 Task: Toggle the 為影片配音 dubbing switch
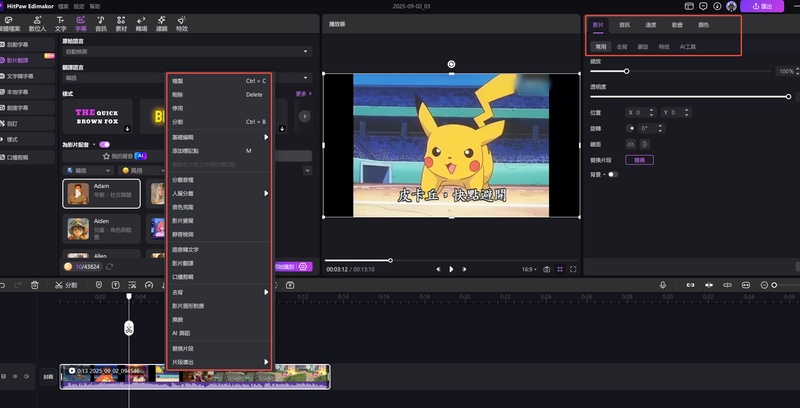click(x=105, y=144)
